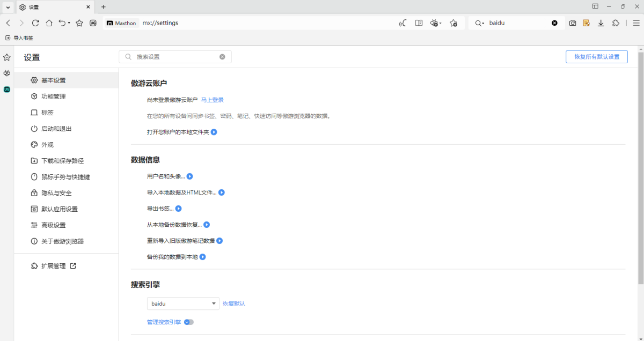Go to 高级设置 section

[x=54, y=225]
